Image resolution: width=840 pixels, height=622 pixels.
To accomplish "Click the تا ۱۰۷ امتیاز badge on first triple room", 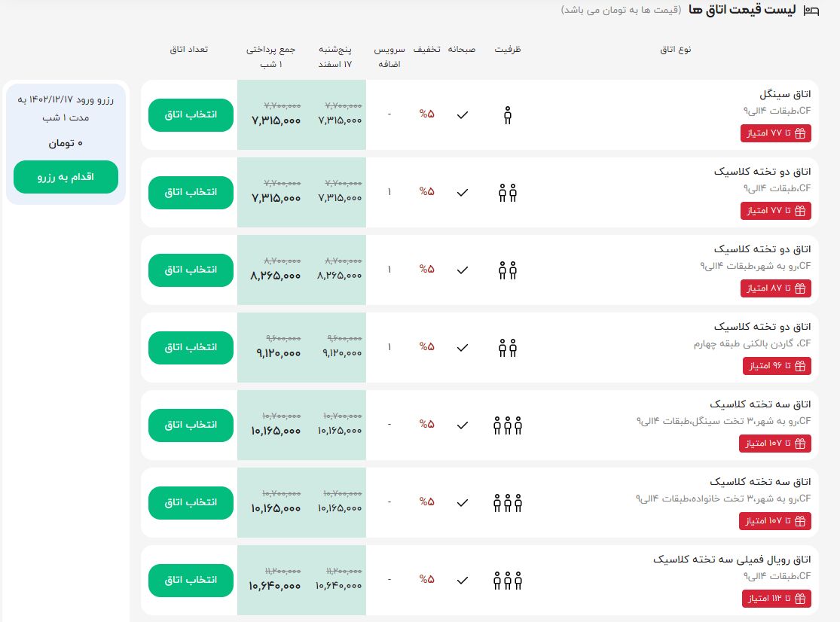I will tap(776, 444).
